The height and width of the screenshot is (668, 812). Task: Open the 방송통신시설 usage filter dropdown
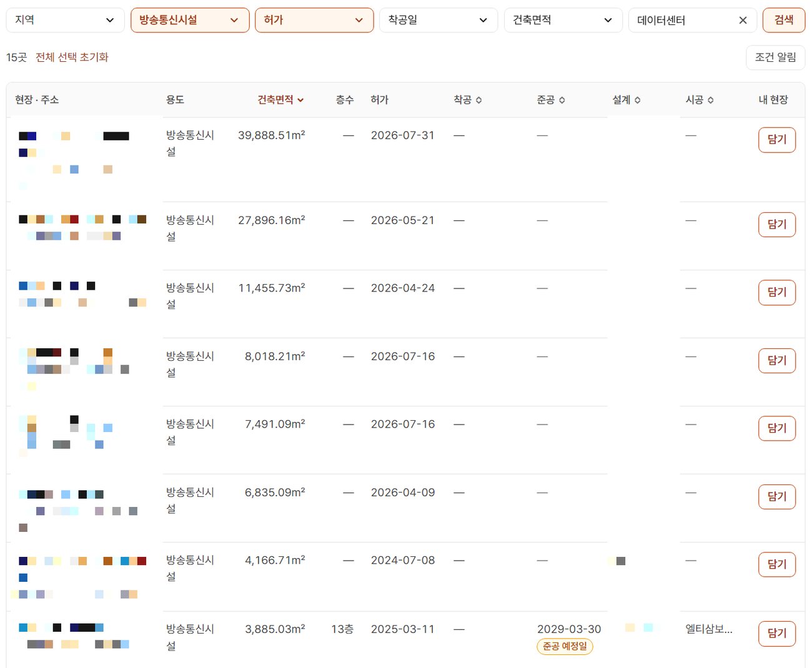click(x=190, y=20)
